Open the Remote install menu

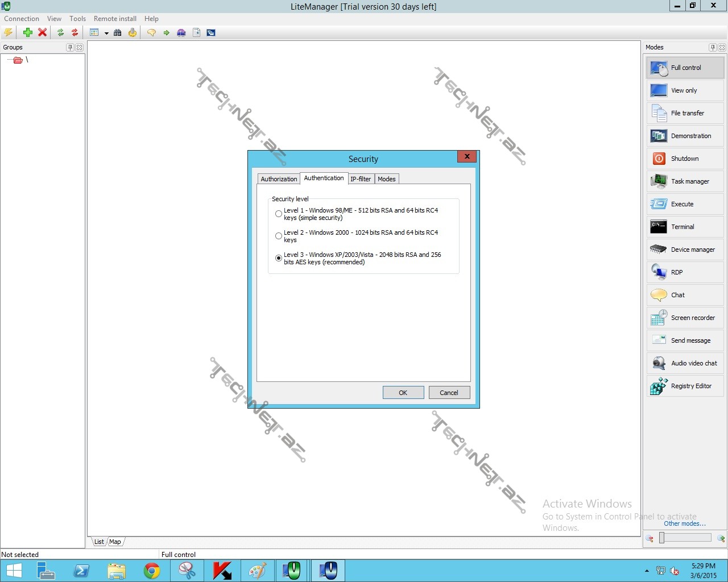pos(115,19)
